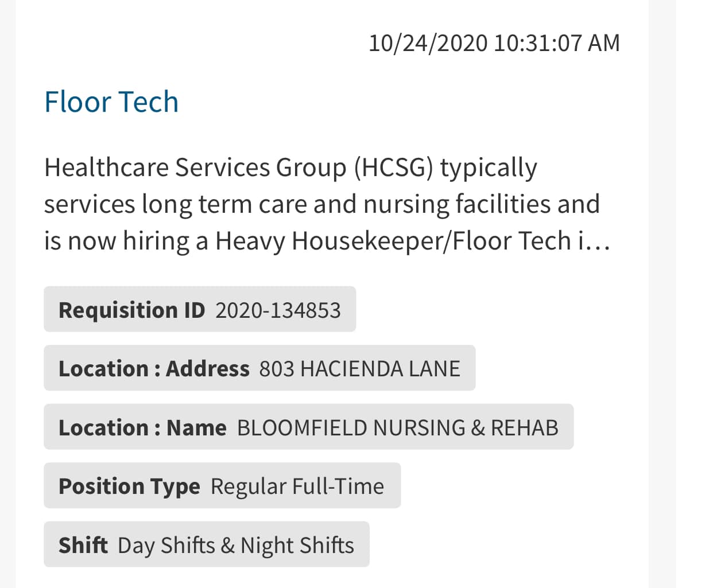Click BLOOMFIELD NURSING & REHAB location name
The height and width of the screenshot is (588, 713).
[397, 427]
